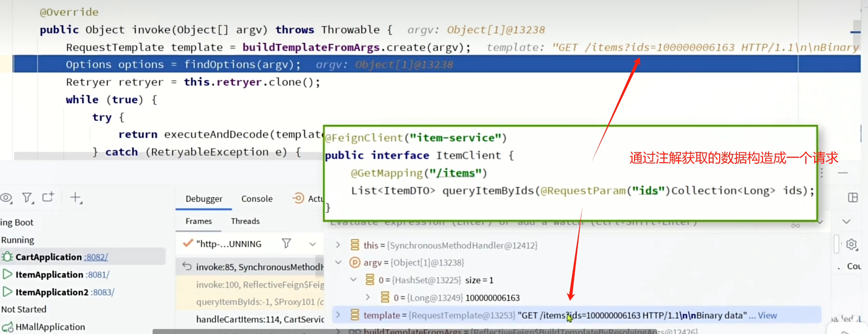Expand the evaluate expression history chevron
This screenshot has width=868, height=334.
(820, 222)
